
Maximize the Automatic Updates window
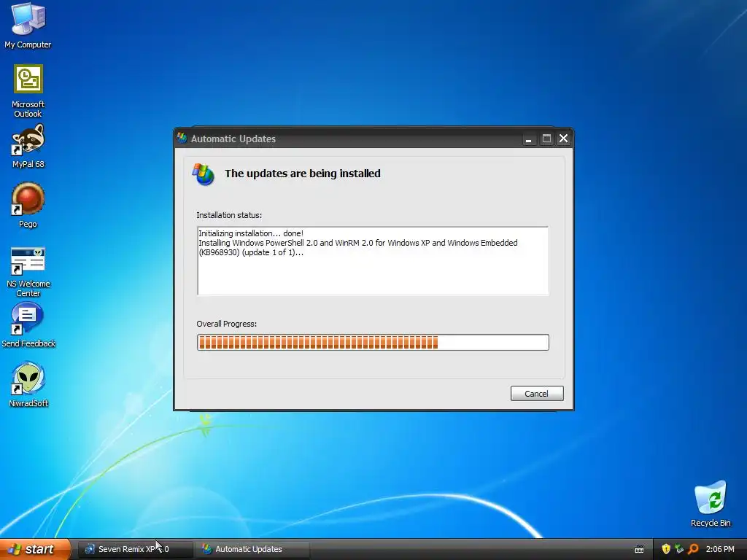coord(546,139)
